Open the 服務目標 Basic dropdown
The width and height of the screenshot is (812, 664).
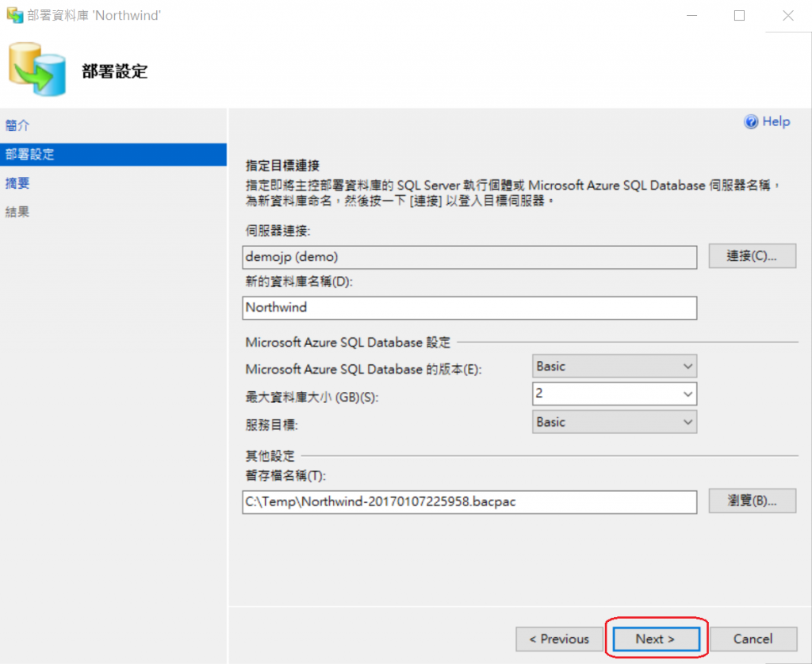pyautogui.click(x=615, y=422)
